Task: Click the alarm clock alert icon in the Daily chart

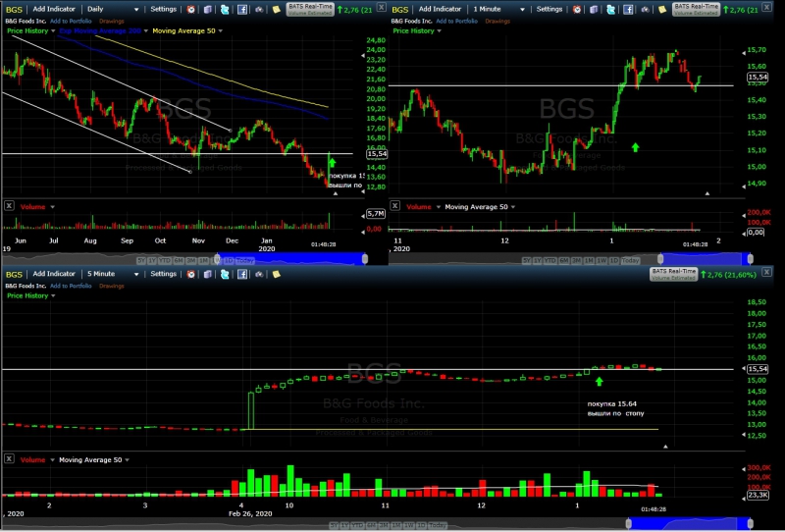Action: click(x=190, y=9)
